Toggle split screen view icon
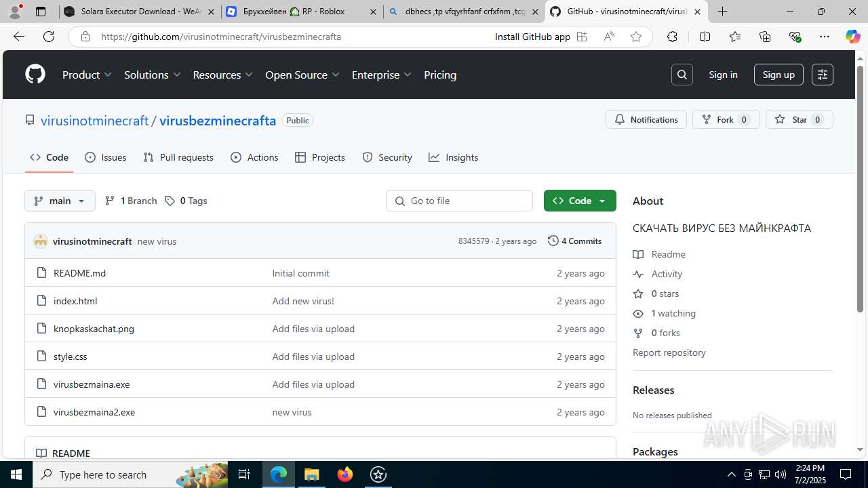Screen dimensions: 868x488 [x=705, y=37]
